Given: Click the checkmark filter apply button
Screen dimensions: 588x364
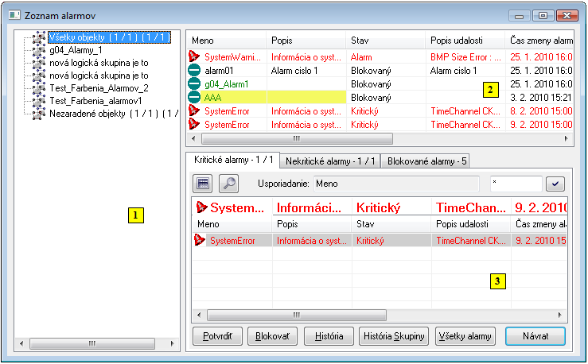Looking at the screenshot, I should pyautogui.click(x=555, y=184).
